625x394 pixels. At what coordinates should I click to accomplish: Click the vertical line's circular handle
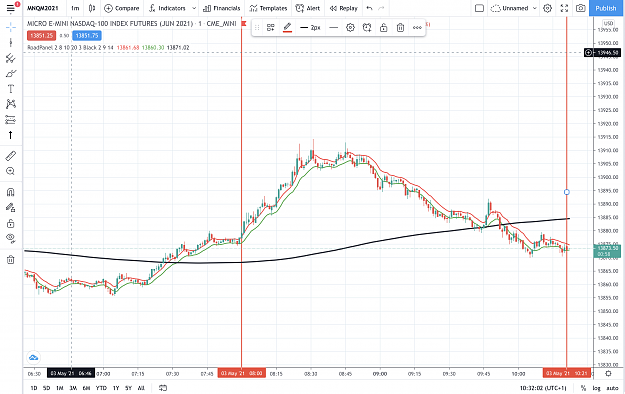tap(567, 192)
